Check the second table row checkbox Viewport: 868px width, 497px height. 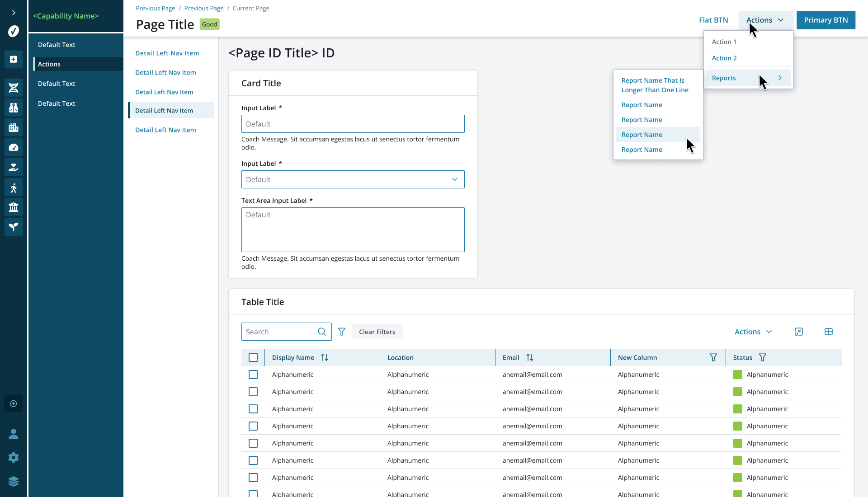pyautogui.click(x=253, y=392)
